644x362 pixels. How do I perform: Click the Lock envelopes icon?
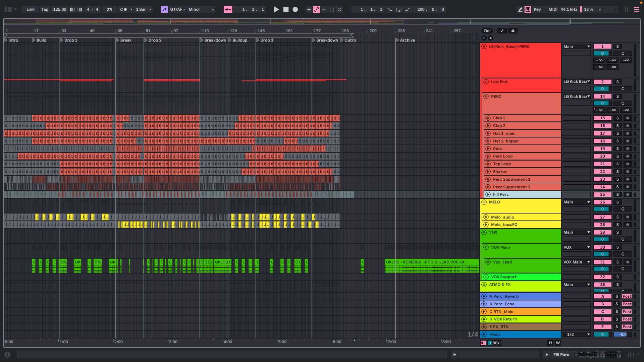(513, 31)
